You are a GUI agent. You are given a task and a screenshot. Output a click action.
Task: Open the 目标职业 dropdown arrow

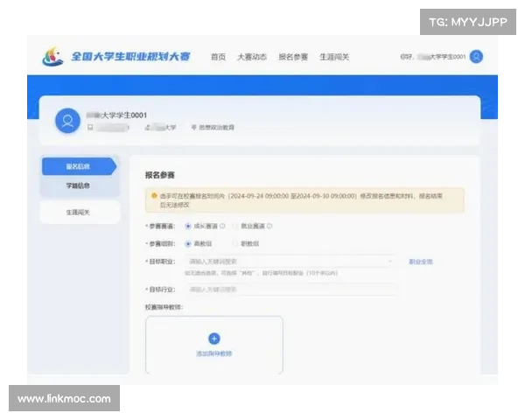click(x=389, y=262)
